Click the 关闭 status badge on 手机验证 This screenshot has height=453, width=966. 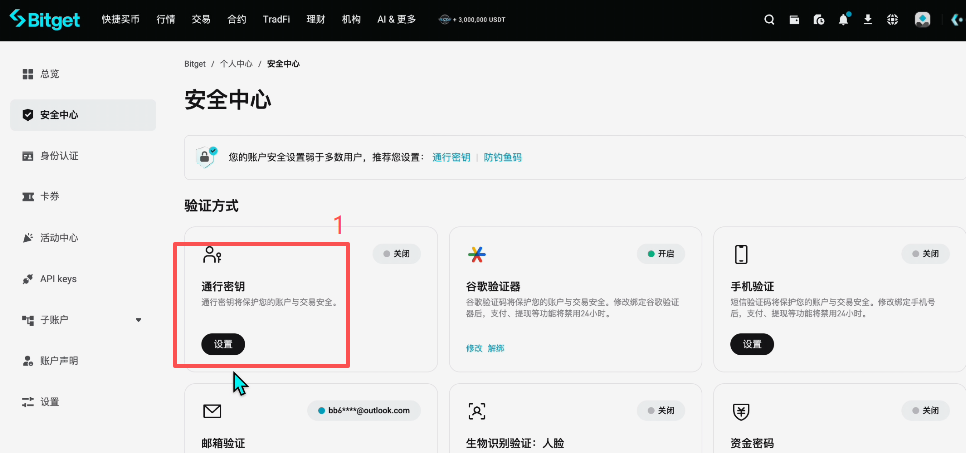tap(926, 253)
